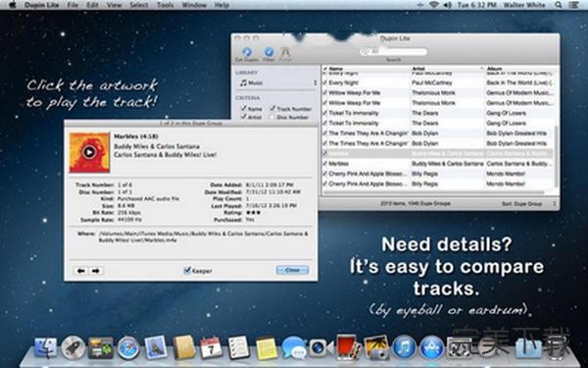Open the Help menu
Screen dimensions: 588x368
click(x=221, y=5)
